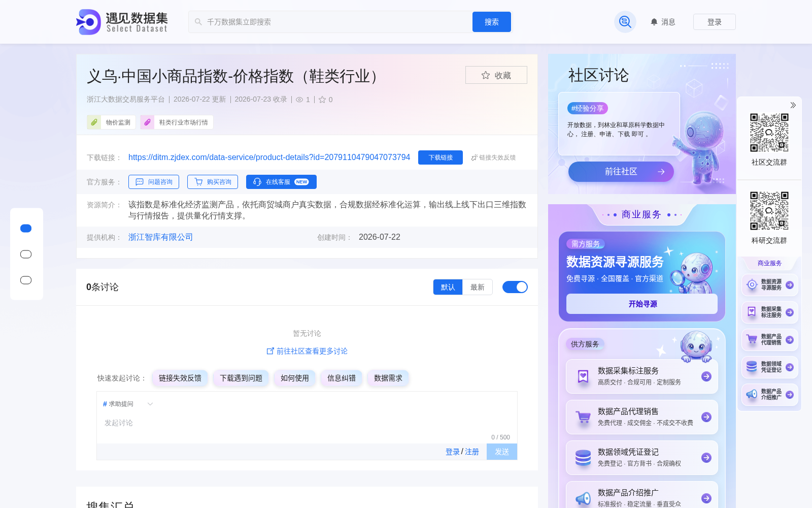Click the 科研交流群 QR code
Viewport: 812px width, 508px height.
click(x=769, y=211)
